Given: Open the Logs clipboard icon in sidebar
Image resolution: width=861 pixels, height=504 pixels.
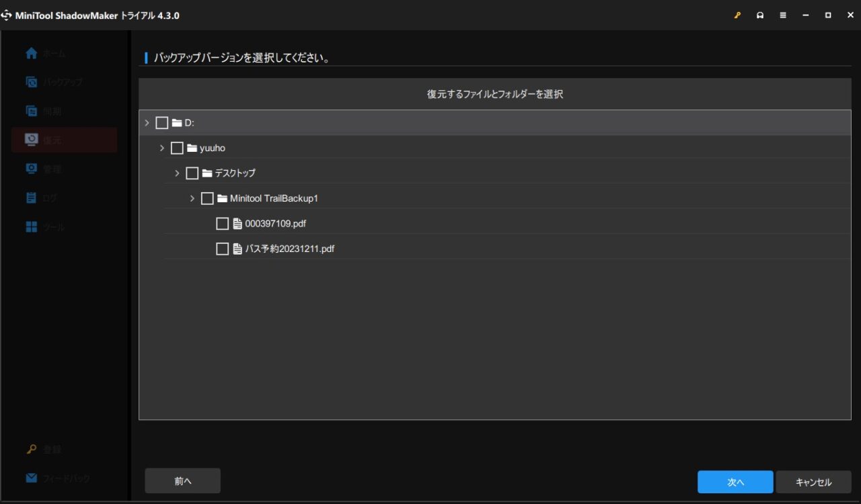Looking at the screenshot, I should click(x=31, y=198).
